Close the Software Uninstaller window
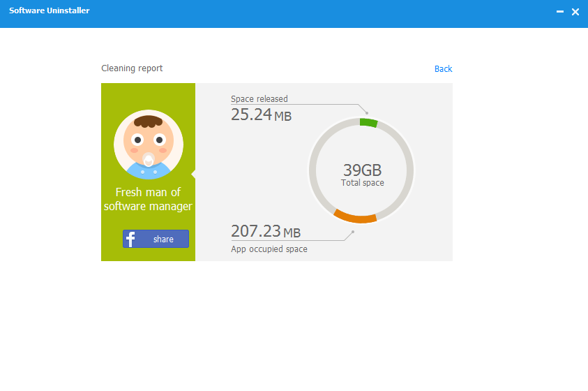Viewport: 588px width, 391px height. pyautogui.click(x=575, y=12)
